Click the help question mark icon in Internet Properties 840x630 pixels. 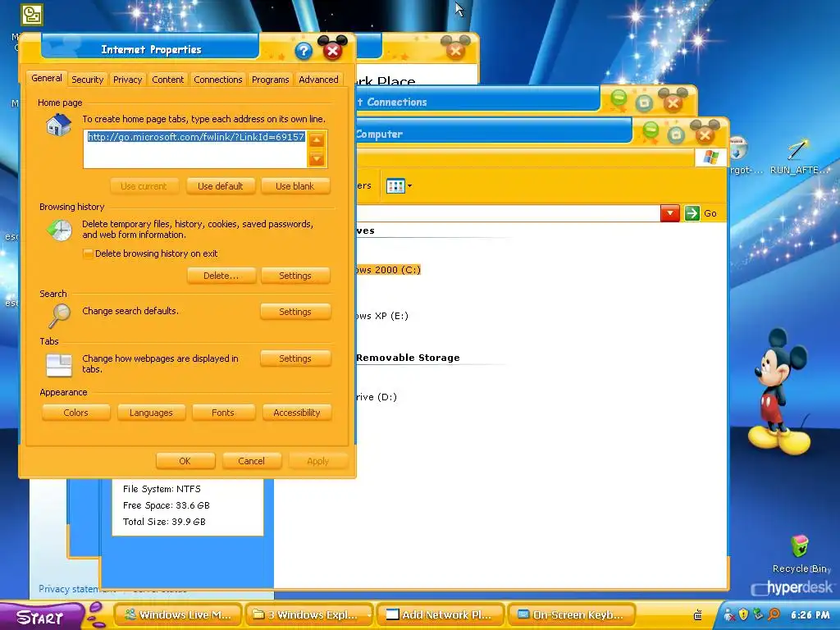(x=304, y=52)
